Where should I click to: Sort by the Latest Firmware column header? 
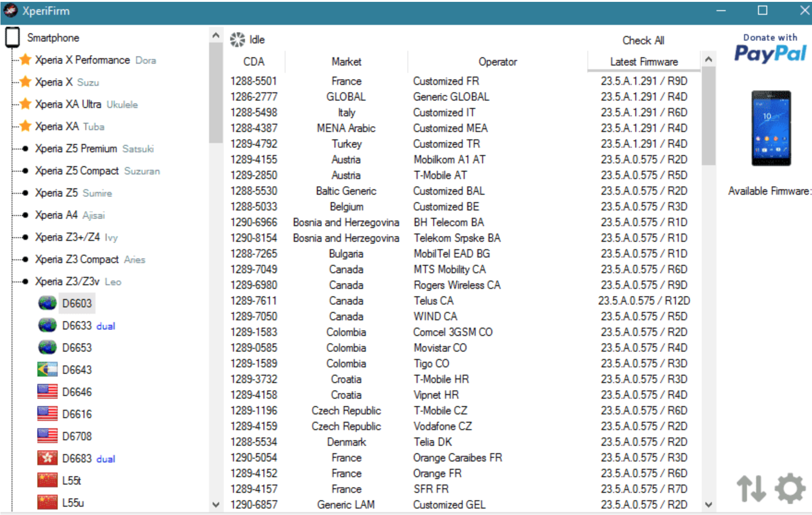click(644, 62)
